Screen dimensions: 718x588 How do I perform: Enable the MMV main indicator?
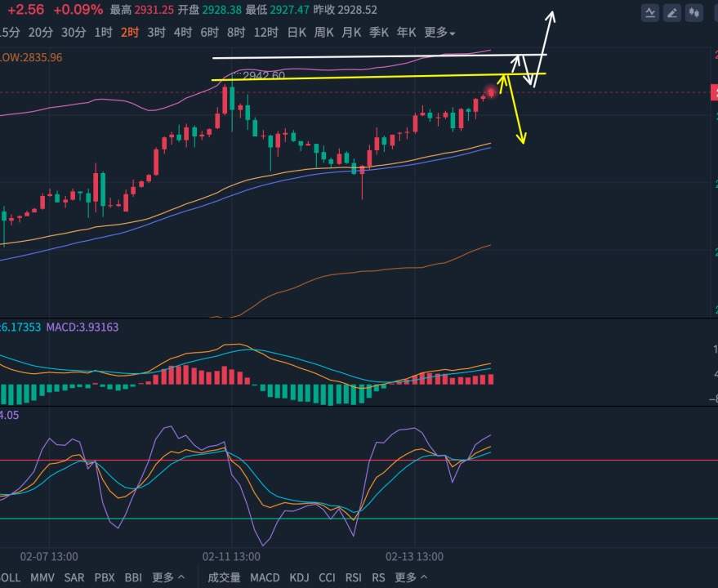pyautogui.click(x=42, y=577)
